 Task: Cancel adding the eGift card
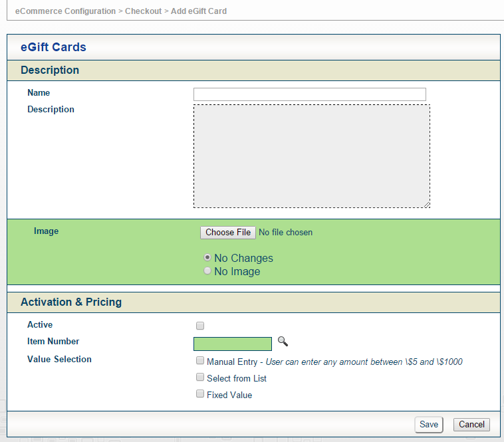[x=471, y=425]
